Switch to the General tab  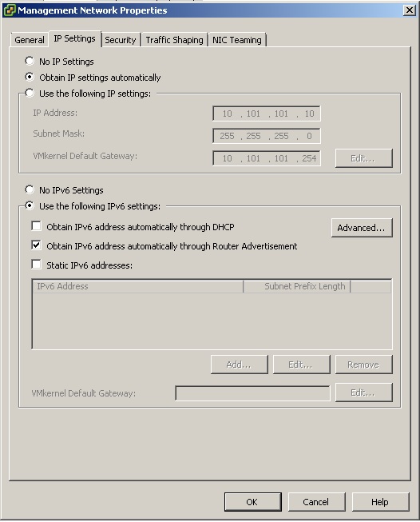30,40
